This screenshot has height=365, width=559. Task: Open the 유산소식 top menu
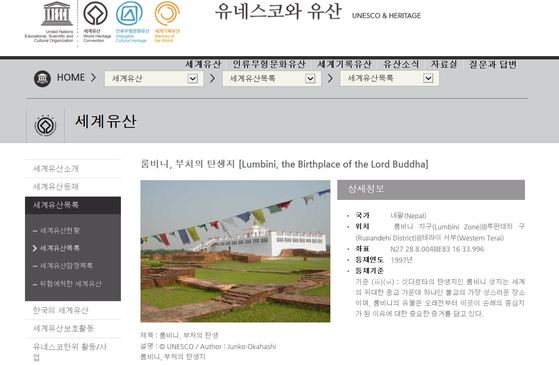[x=401, y=64]
